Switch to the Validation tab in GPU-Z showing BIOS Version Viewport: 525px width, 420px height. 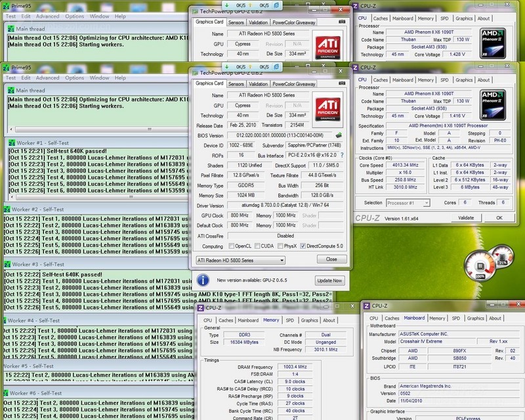258,84
